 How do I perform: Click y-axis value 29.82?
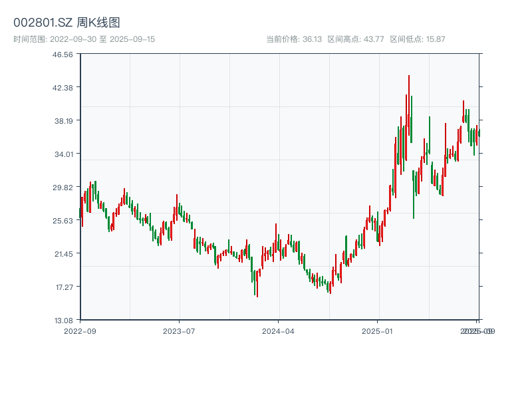[x=63, y=188]
